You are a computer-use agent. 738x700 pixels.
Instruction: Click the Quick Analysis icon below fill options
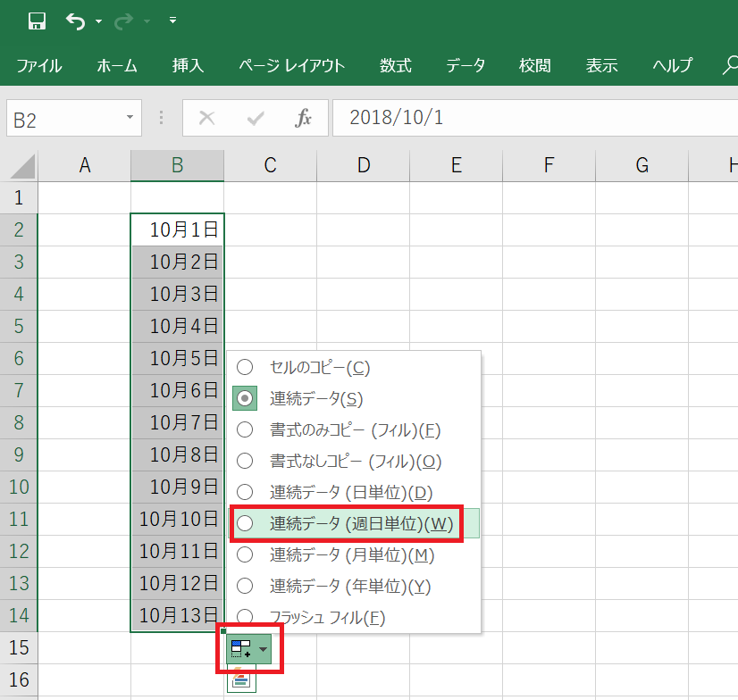241,680
